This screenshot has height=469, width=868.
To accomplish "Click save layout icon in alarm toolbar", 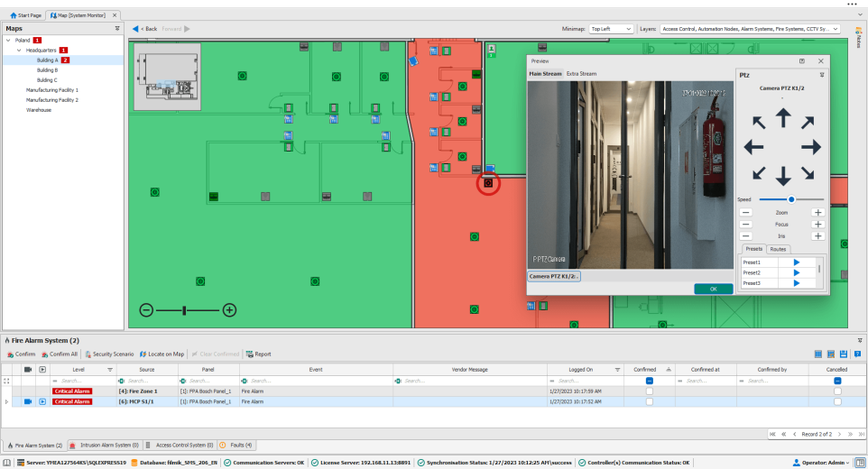I will (x=844, y=354).
